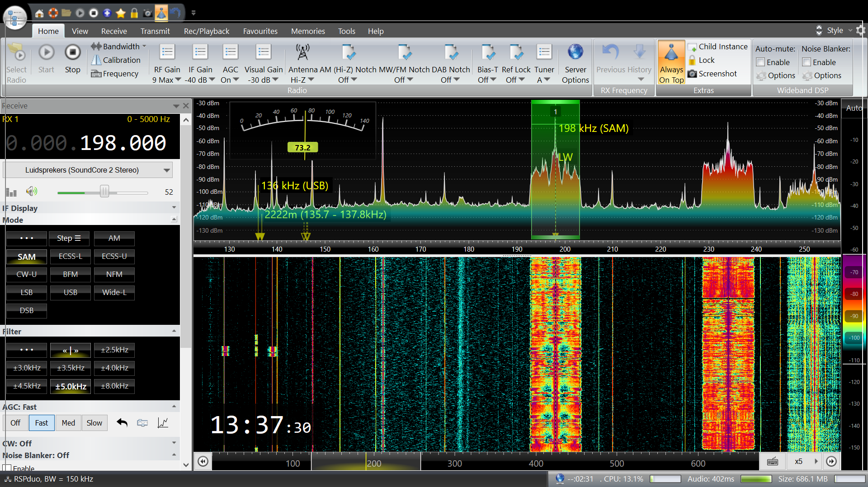
Task: Set AGC speed to Slow
Action: 94,423
